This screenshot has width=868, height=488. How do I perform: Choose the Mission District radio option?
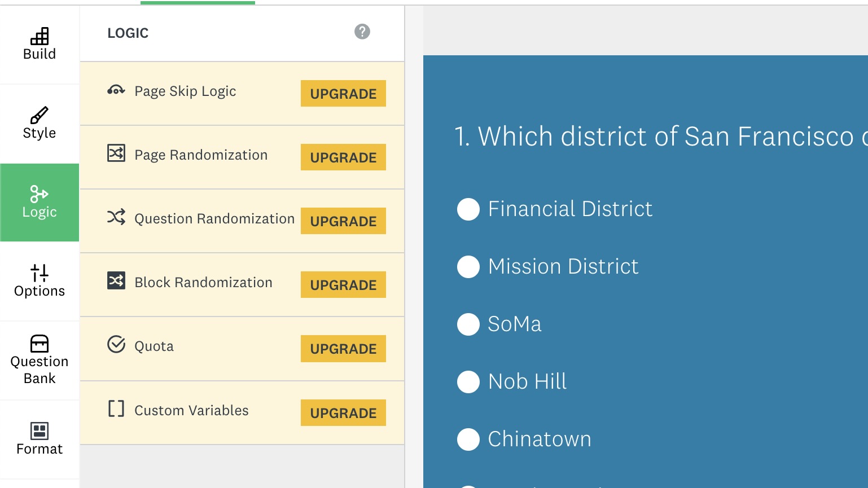468,267
